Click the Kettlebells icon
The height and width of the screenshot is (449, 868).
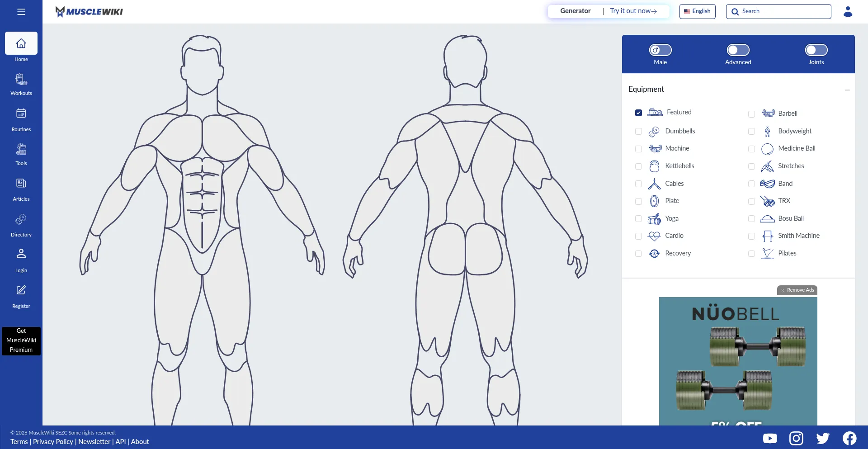click(x=654, y=166)
